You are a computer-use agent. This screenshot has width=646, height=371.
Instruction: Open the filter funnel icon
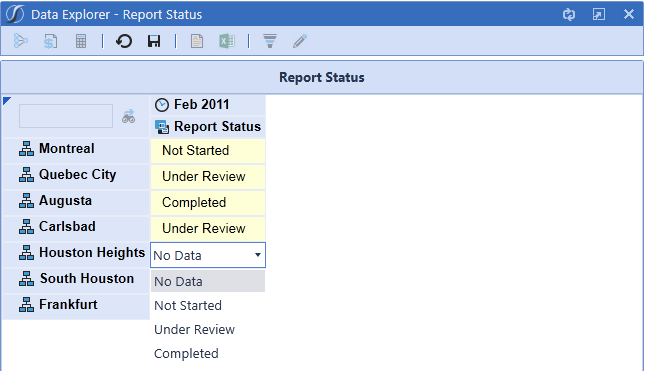tap(270, 41)
